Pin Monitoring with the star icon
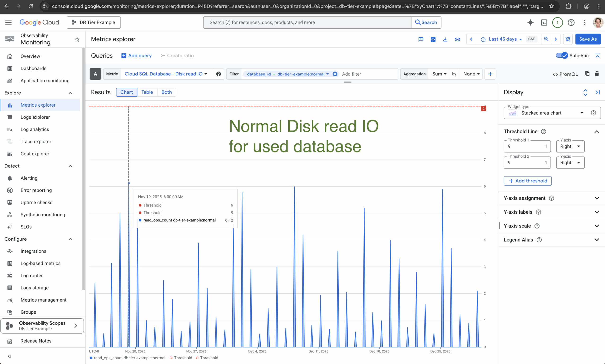 [x=77, y=39]
